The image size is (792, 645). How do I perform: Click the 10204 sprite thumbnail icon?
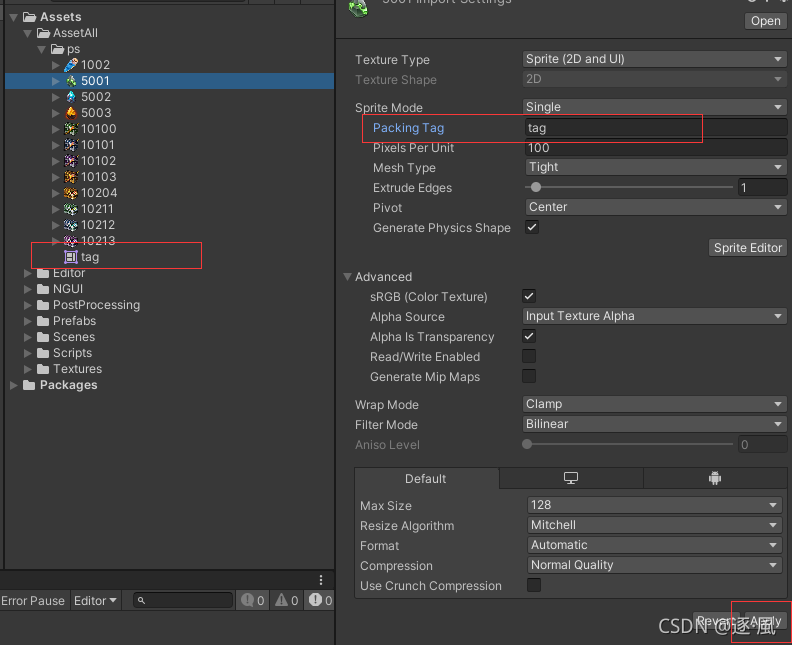click(x=71, y=193)
